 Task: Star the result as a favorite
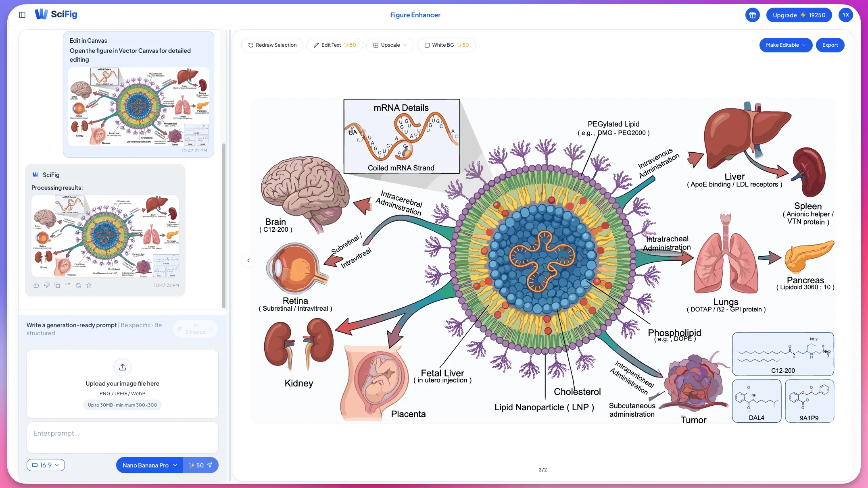(x=89, y=285)
